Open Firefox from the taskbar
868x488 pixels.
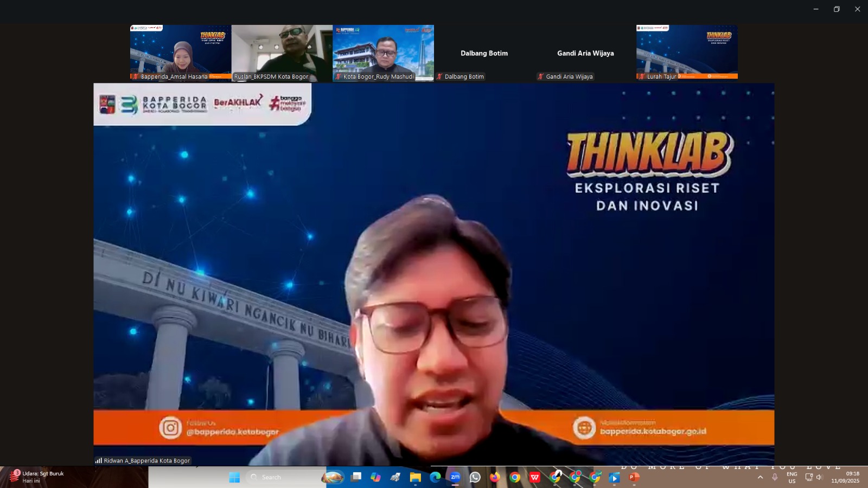(x=495, y=477)
